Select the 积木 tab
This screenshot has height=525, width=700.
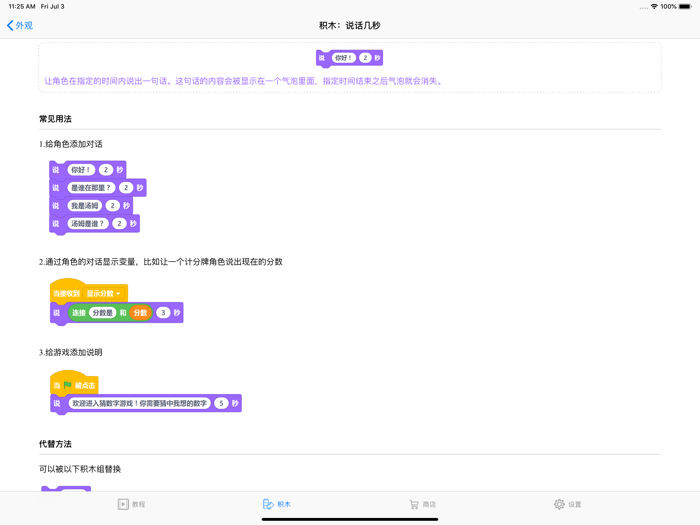[277, 504]
